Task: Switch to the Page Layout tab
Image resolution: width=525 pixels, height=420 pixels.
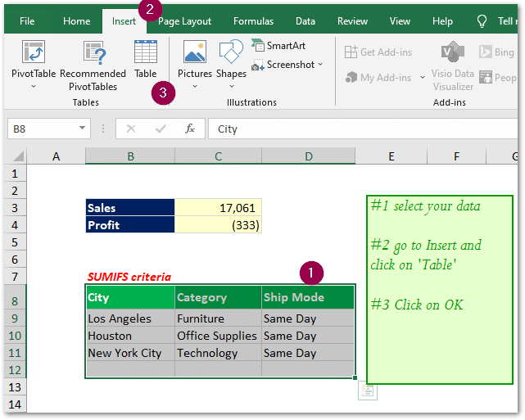Action: (184, 21)
